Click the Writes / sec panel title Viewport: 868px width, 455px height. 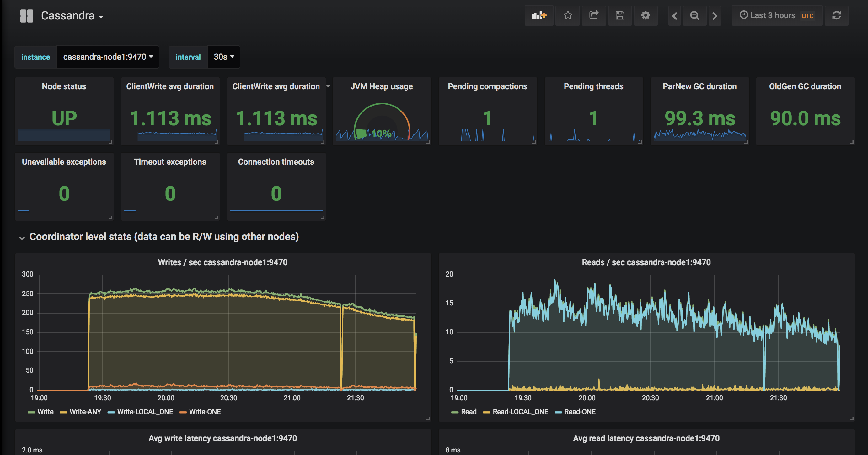[x=222, y=262]
